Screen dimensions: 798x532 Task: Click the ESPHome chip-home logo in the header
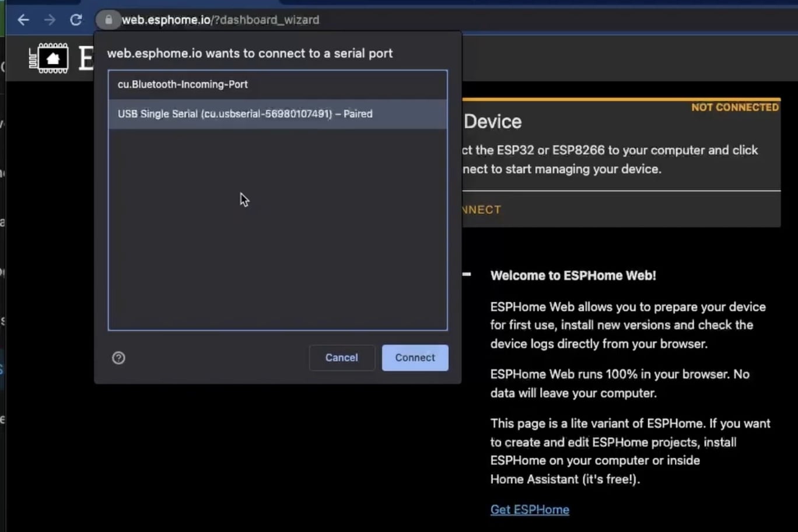pyautogui.click(x=50, y=58)
